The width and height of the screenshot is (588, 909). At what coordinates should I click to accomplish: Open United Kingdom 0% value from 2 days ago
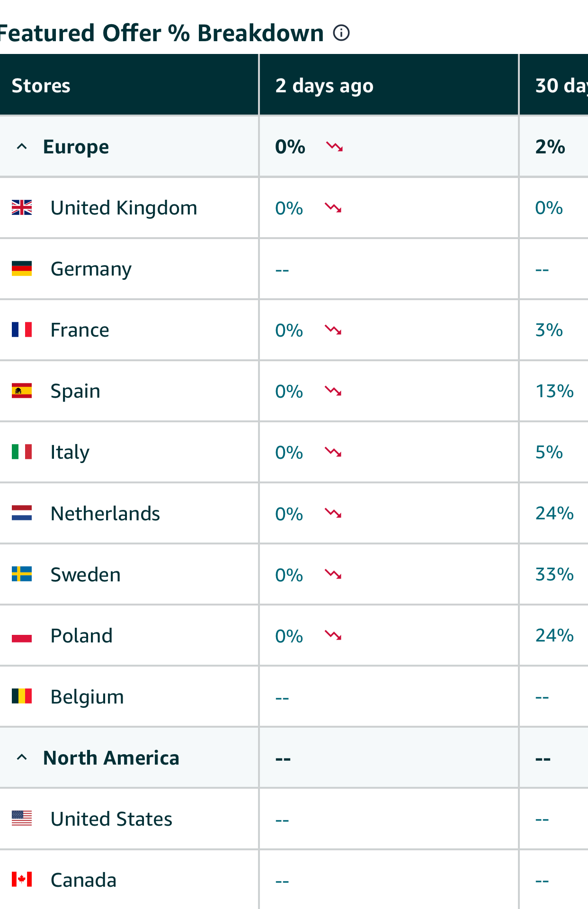tap(289, 208)
